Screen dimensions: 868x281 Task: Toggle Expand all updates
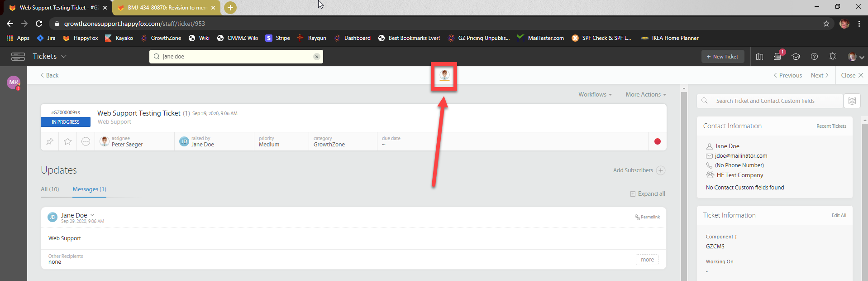(648, 194)
